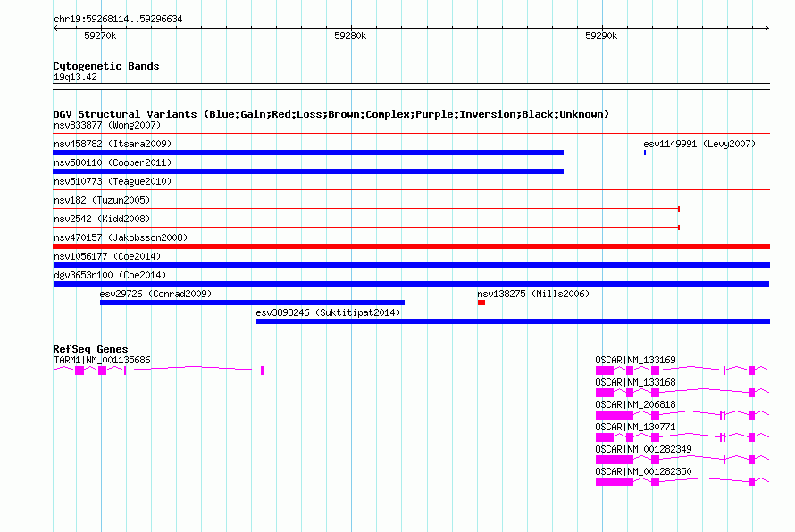Click nsv1056177 (Coe2014) blue gain bar
The width and height of the screenshot is (795, 532).
[x=412, y=265]
